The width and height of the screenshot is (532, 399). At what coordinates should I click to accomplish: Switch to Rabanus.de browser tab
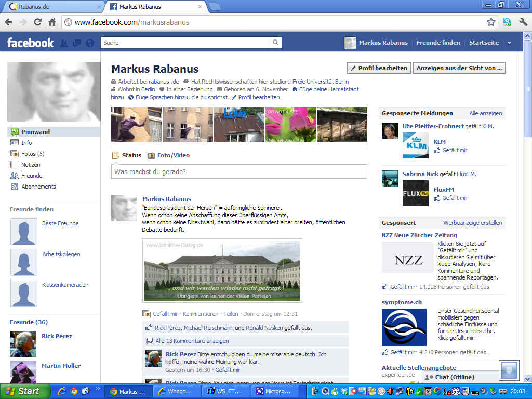(x=51, y=6)
